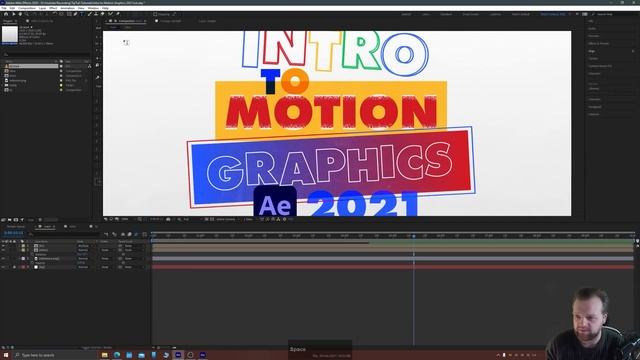Select the Rectangle shape tool

point(69,14)
